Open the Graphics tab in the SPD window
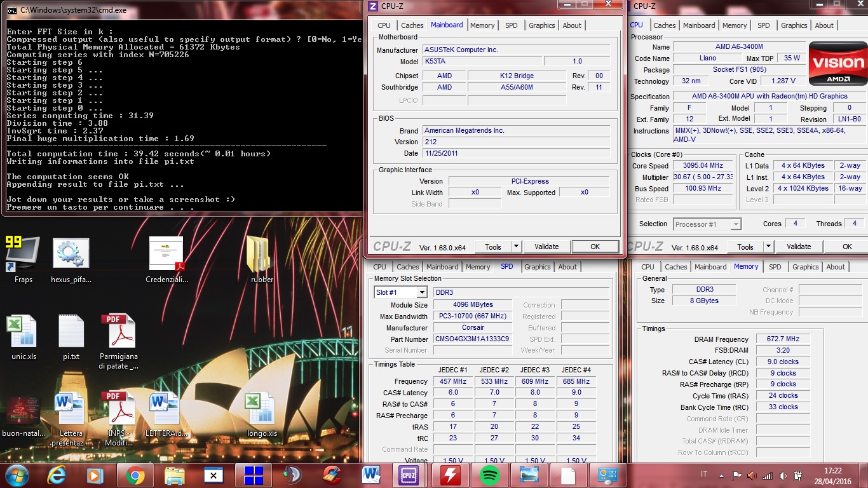This screenshot has height=488, width=868. 538,267
